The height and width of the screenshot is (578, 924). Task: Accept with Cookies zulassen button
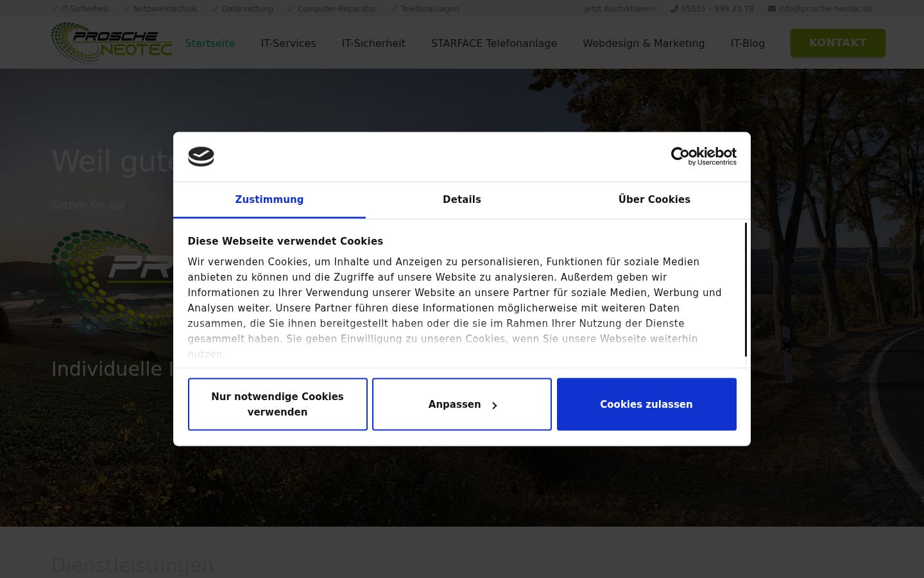point(647,405)
